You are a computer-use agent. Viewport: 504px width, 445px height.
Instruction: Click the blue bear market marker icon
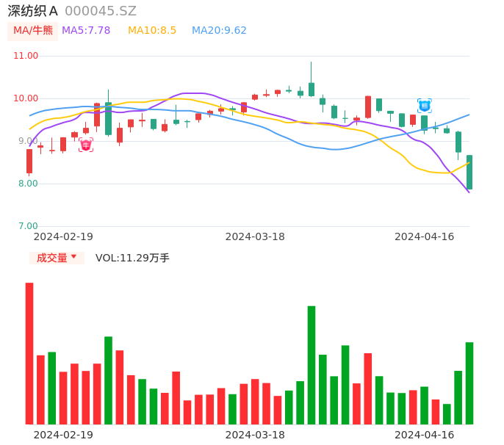tap(424, 106)
